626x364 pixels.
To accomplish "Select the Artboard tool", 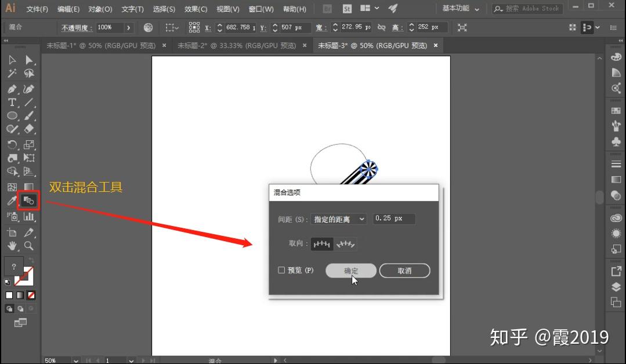I will (12, 232).
